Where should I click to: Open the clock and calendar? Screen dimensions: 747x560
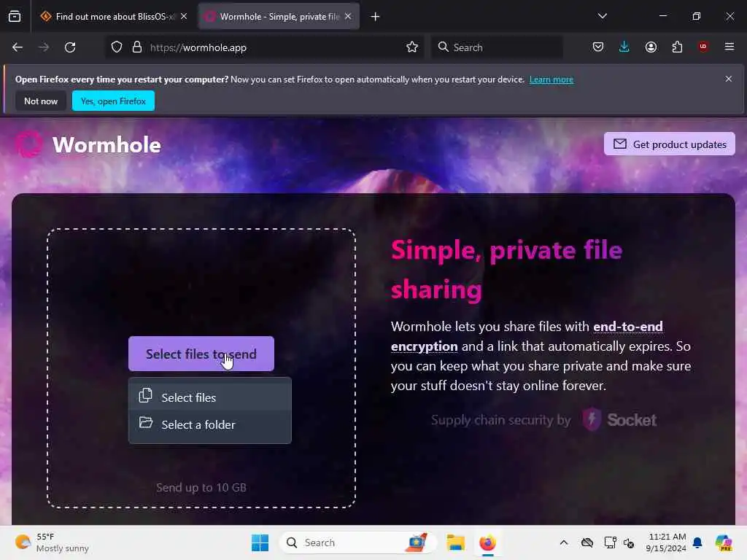pyautogui.click(x=666, y=542)
